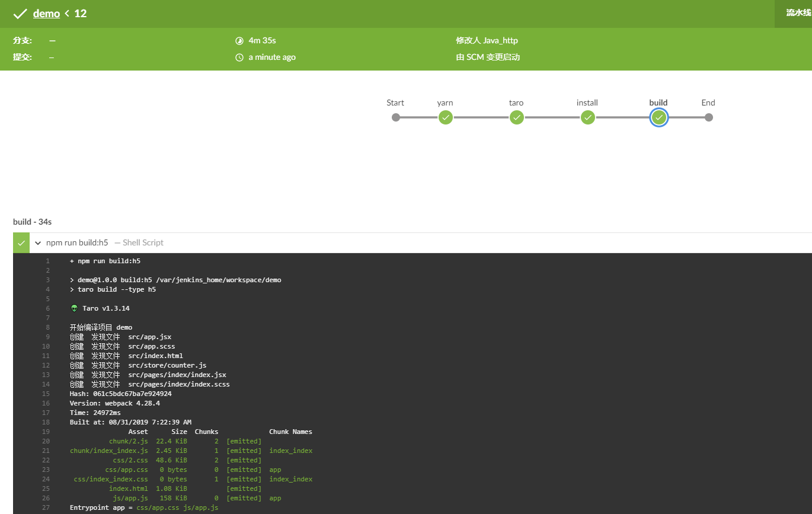Select the install stage node

(588, 117)
